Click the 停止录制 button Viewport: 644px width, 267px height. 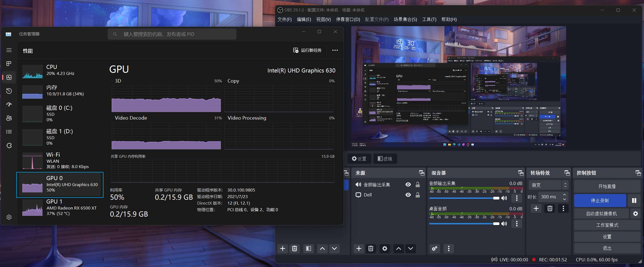click(600, 201)
